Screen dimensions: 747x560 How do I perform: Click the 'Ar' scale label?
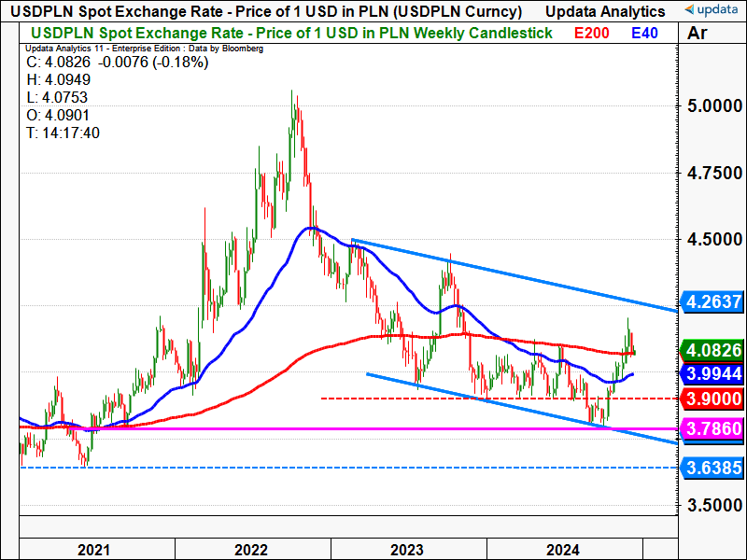tap(697, 34)
